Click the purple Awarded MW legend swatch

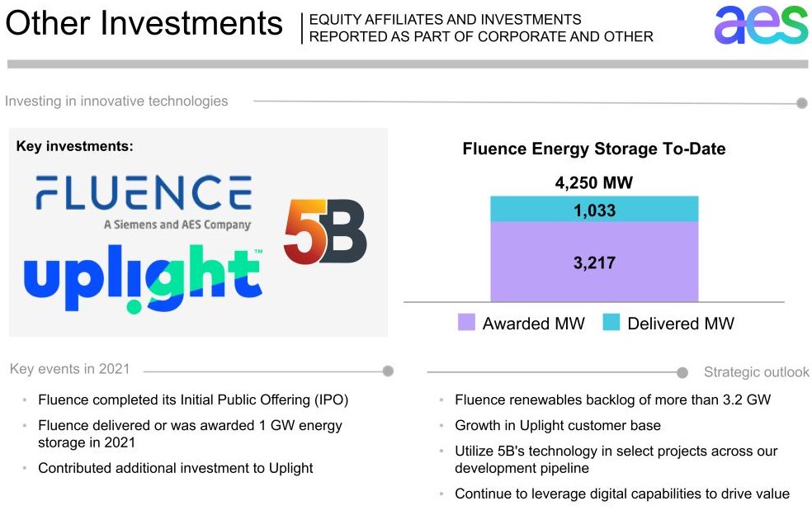click(x=466, y=323)
